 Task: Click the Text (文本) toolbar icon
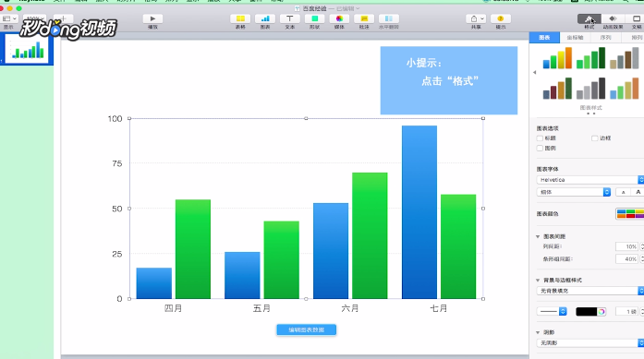tap(289, 18)
